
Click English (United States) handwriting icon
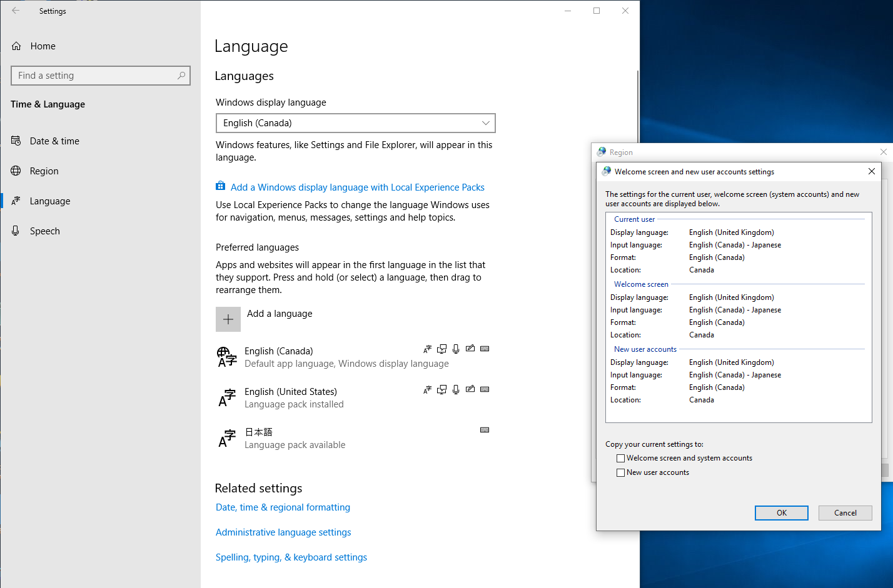pyautogui.click(x=470, y=389)
